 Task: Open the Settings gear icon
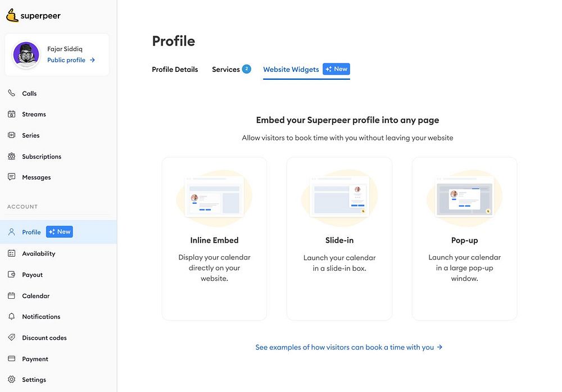tap(12, 380)
